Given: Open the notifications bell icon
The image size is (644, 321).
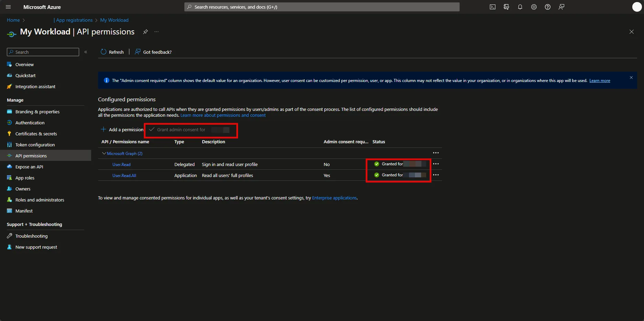Looking at the screenshot, I should click(x=520, y=7).
